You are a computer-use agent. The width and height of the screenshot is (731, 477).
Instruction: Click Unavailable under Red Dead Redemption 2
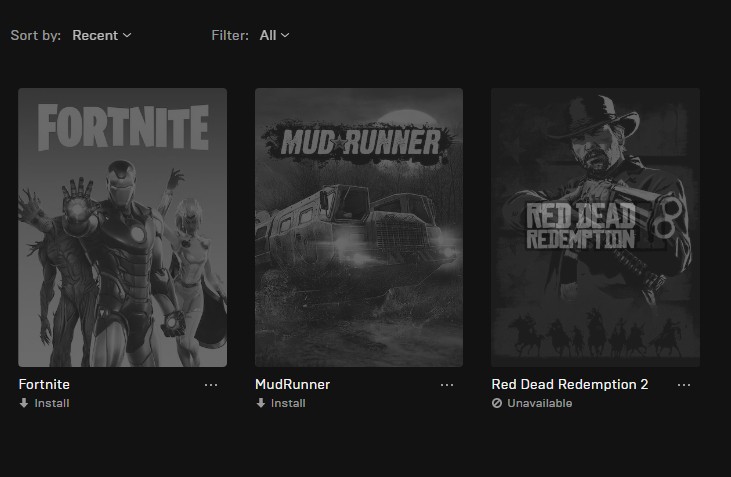(532, 403)
